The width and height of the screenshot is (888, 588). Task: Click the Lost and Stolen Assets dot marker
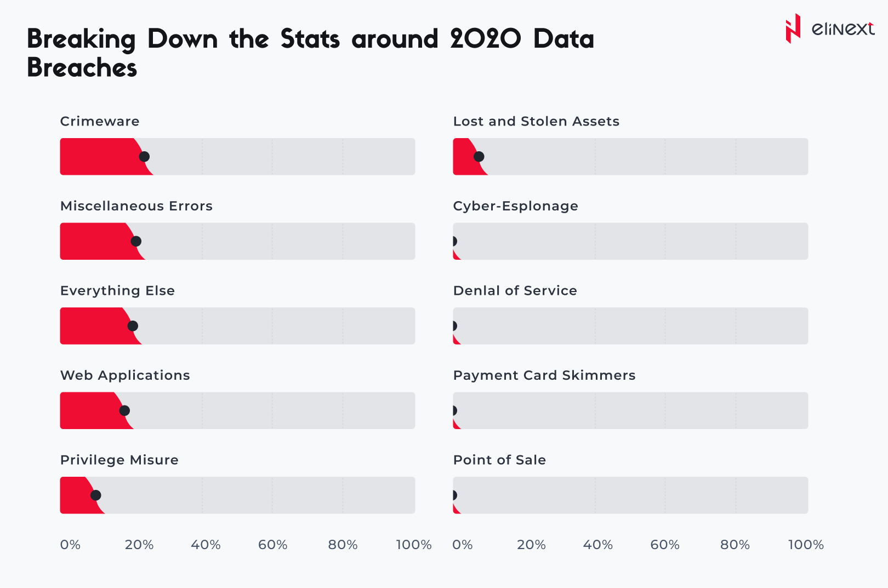(x=479, y=157)
